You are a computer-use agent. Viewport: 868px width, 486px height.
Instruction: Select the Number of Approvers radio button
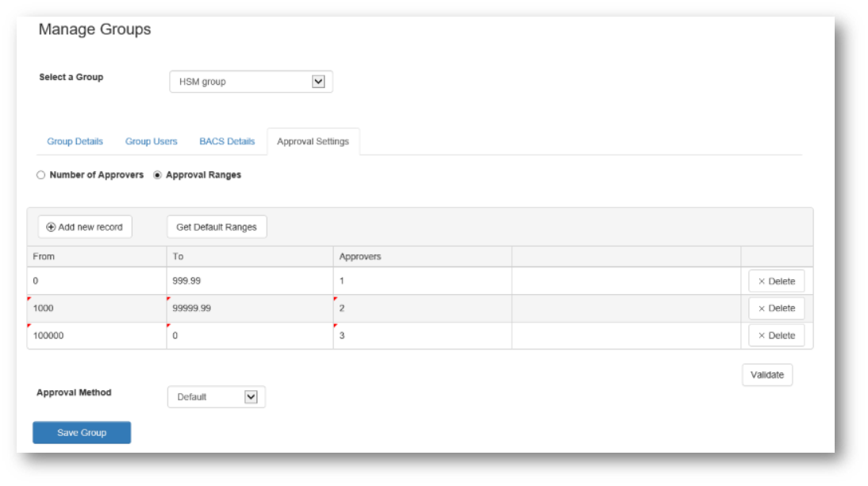(41, 175)
